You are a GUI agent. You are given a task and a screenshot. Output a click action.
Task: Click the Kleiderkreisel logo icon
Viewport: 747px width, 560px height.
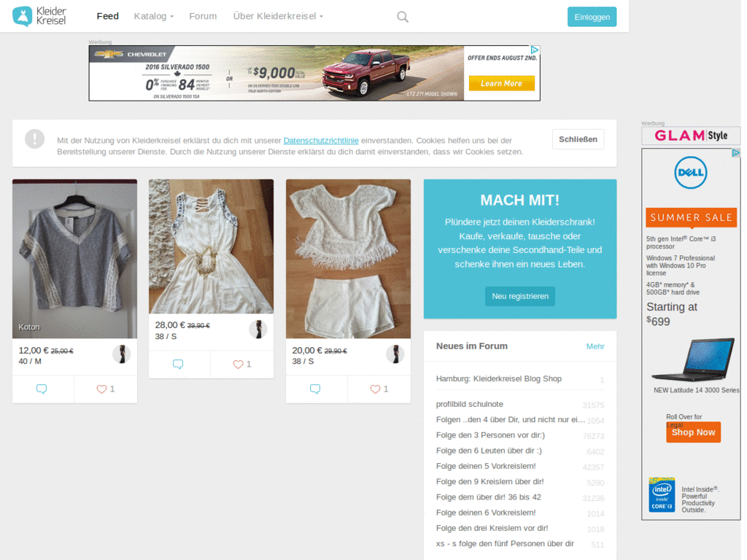pos(23,16)
